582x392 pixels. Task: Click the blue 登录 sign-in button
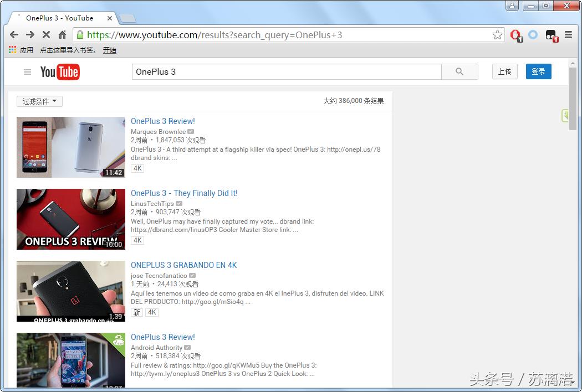tap(539, 71)
